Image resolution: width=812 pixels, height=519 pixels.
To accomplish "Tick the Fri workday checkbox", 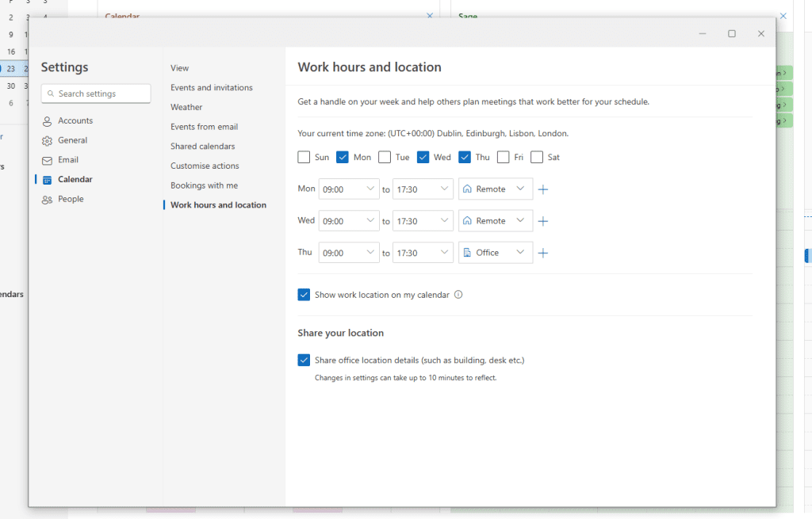I will coord(504,157).
